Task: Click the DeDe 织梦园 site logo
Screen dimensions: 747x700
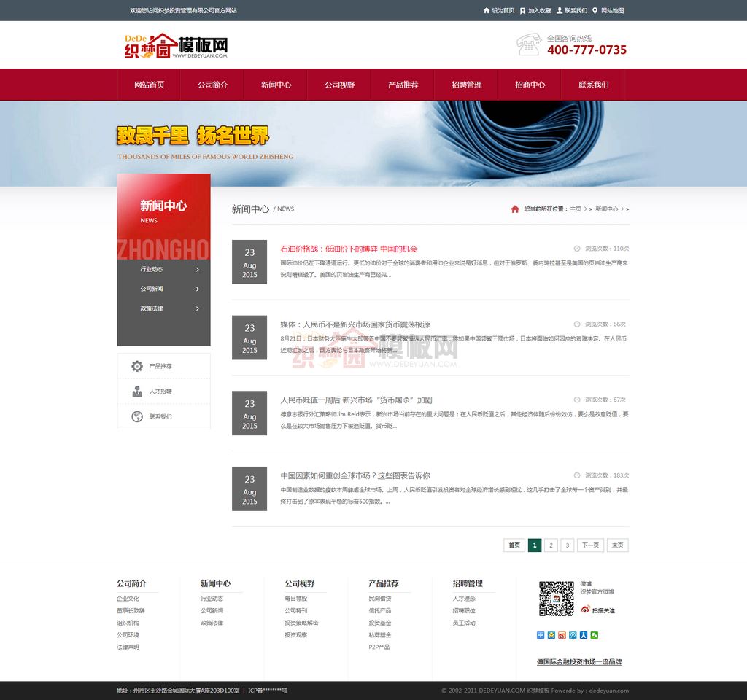Action: tap(176, 45)
